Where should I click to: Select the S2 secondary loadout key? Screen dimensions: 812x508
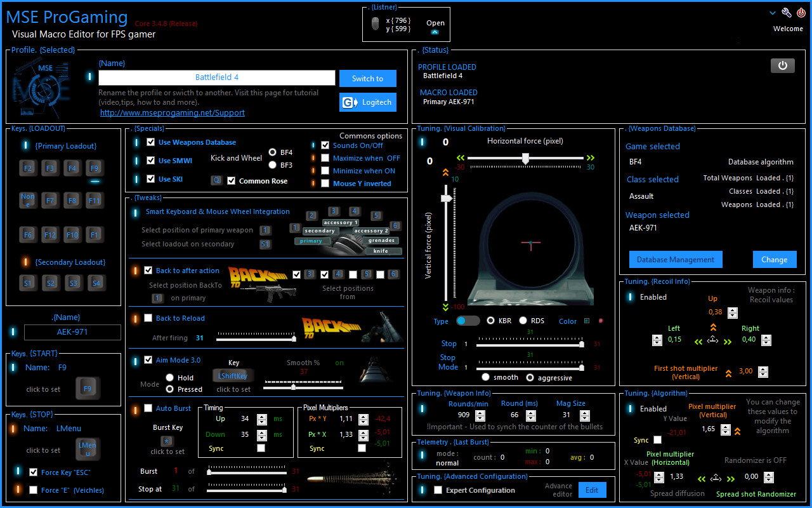tap(51, 283)
